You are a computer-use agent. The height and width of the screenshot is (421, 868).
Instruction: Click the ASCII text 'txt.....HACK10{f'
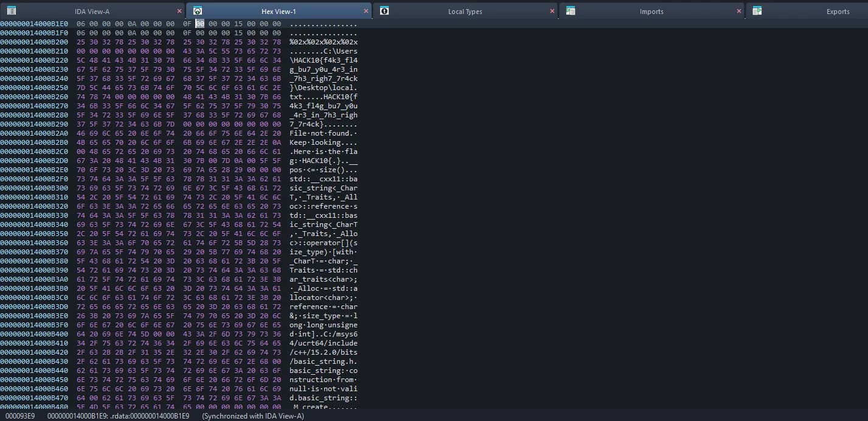(324, 96)
